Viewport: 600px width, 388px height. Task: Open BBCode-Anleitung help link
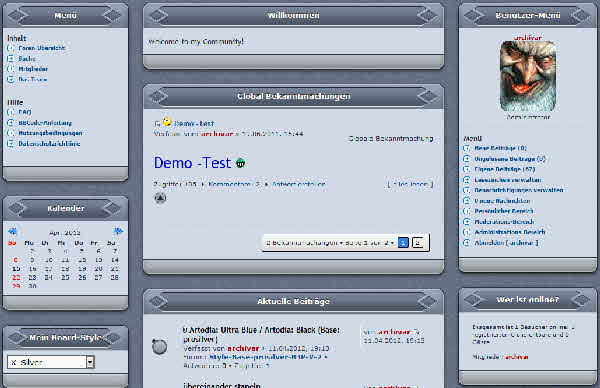(45, 123)
